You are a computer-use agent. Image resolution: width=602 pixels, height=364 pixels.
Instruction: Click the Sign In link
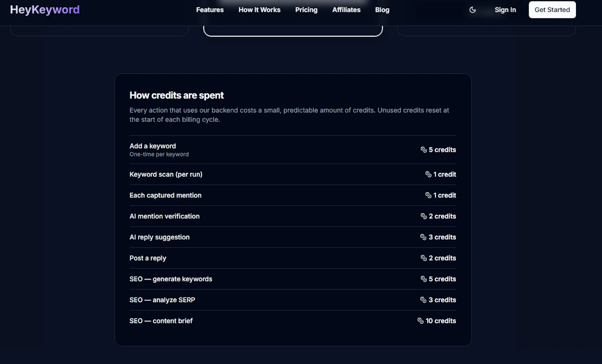click(x=505, y=10)
